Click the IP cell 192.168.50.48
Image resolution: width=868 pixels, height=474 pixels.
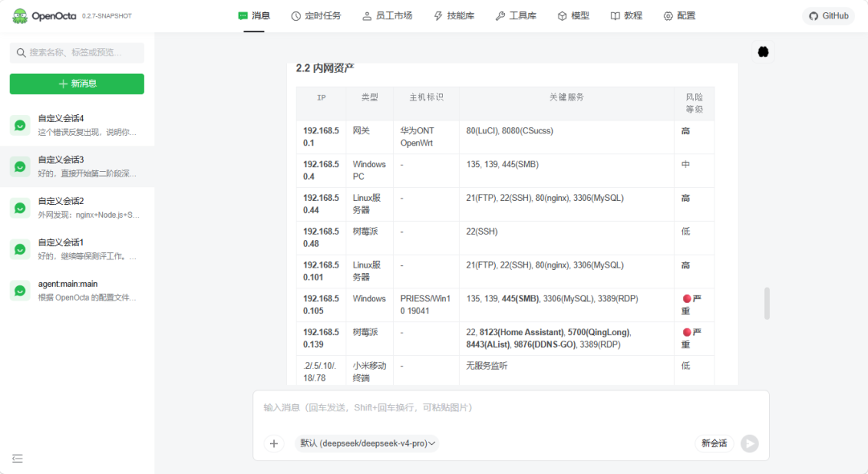(321, 238)
